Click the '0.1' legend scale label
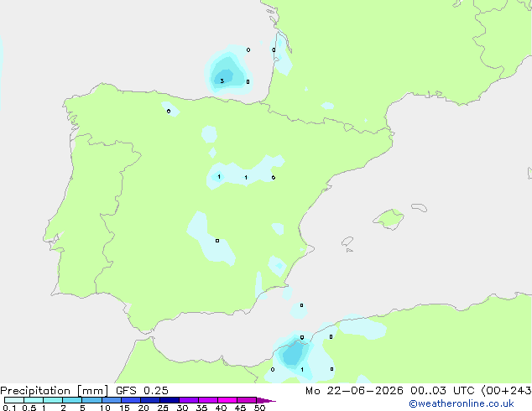 coord(9,408)
